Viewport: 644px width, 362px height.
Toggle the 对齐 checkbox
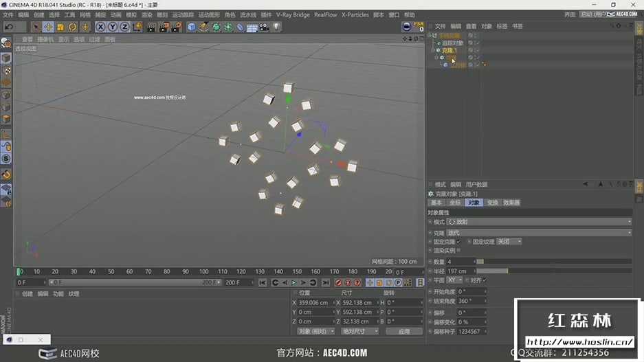[x=485, y=280]
